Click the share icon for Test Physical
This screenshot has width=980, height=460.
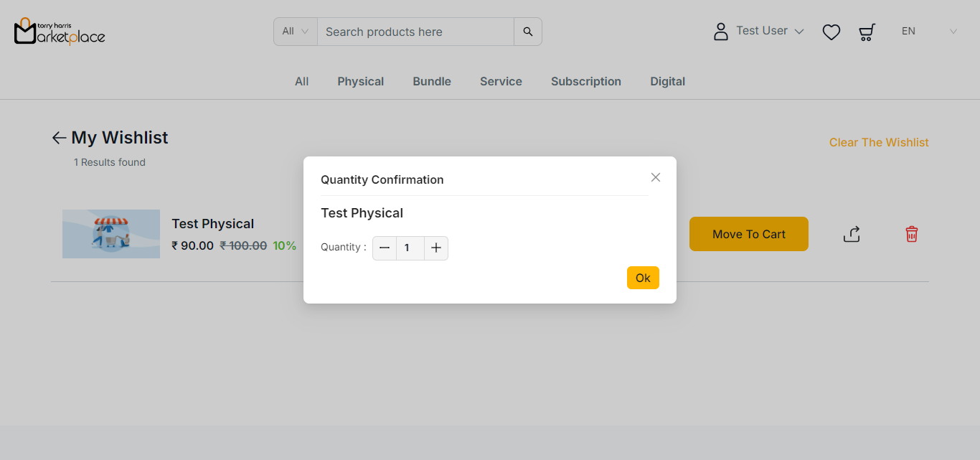point(852,234)
